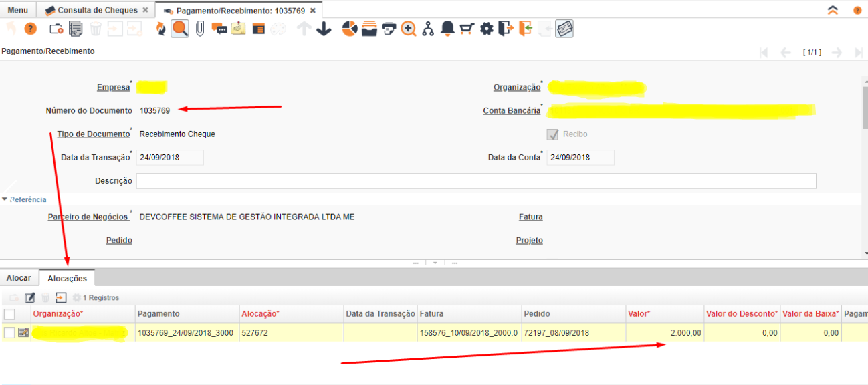Go to detail record down arrow
Viewport: 868px width, 385px height.
(324, 29)
